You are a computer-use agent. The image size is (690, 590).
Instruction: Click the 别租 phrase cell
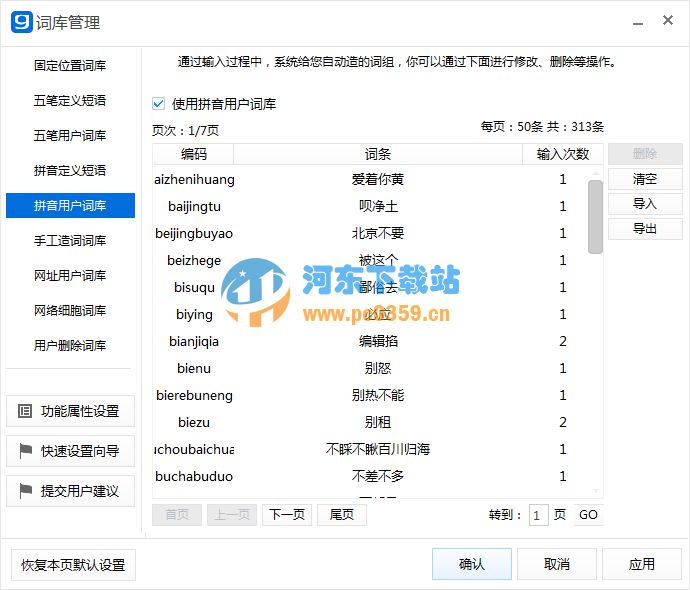[378, 422]
